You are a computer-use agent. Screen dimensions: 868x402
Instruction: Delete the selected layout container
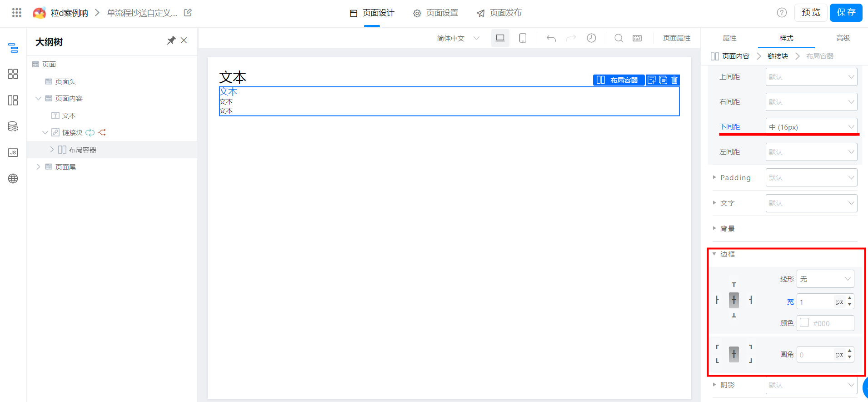point(674,80)
